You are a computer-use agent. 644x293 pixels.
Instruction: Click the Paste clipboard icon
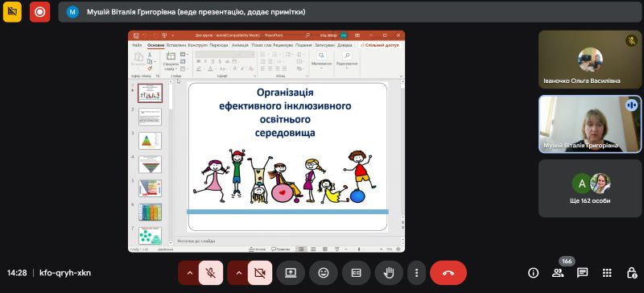[x=138, y=56]
